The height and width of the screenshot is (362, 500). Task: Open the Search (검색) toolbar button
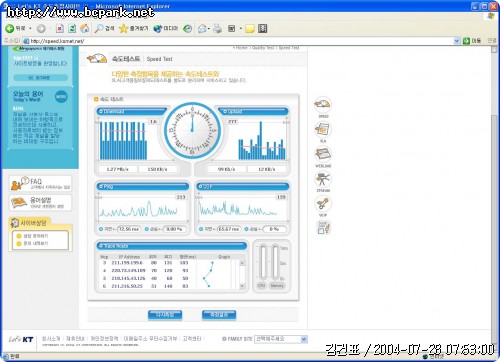click(x=104, y=29)
